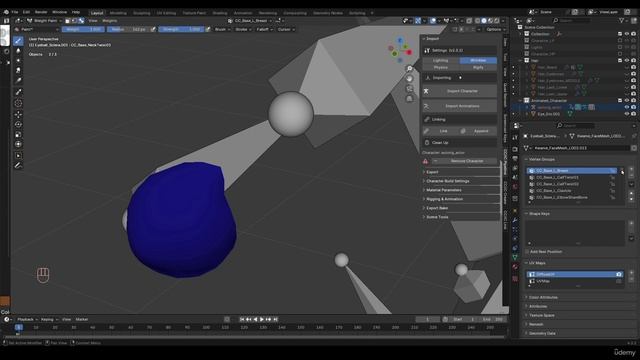Click the Import Animations button

(x=459, y=106)
